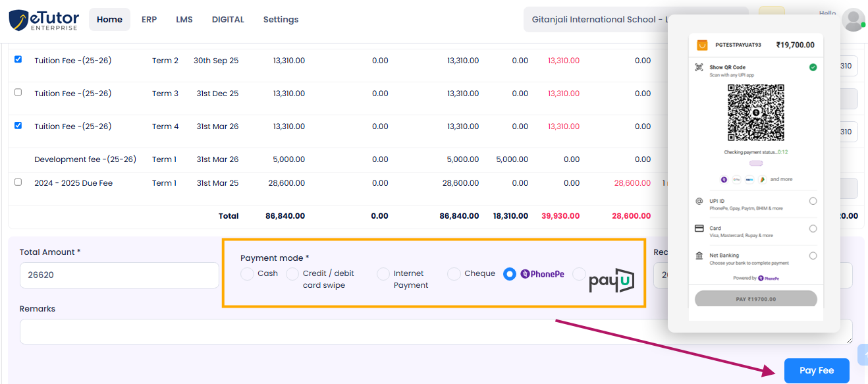This screenshot has width=868, height=384.
Task: Click the user profile avatar
Action: click(x=854, y=20)
